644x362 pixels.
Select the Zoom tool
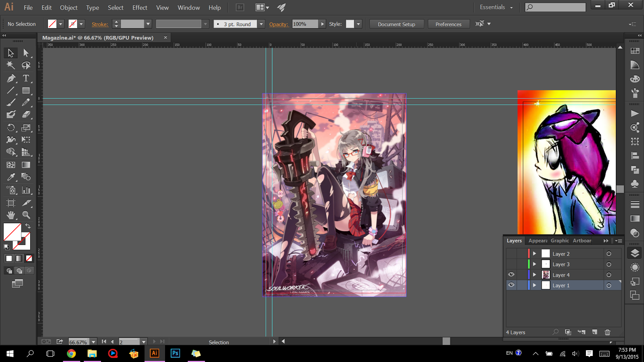(x=26, y=215)
